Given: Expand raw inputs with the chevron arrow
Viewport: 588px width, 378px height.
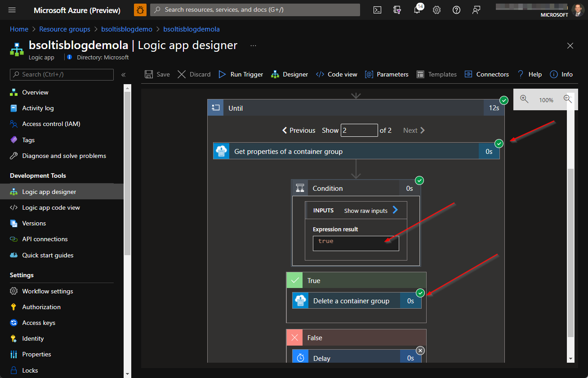Looking at the screenshot, I should point(395,210).
